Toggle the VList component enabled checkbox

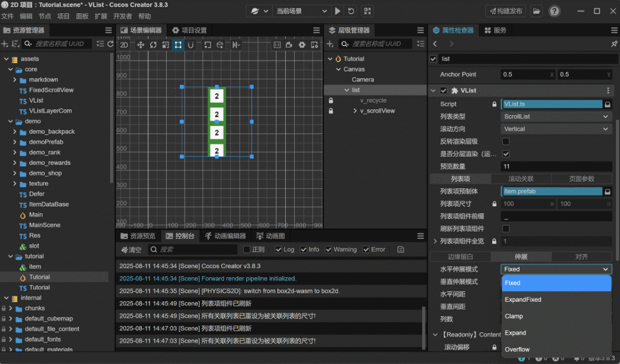pyautogui.click(x=443, y=91)
